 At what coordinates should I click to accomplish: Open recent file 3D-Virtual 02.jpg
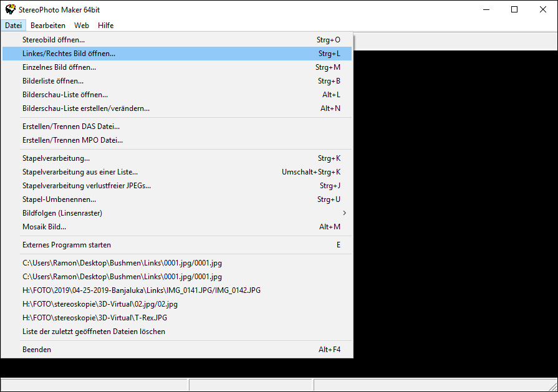pyautogui.click(x=177, y=304)
